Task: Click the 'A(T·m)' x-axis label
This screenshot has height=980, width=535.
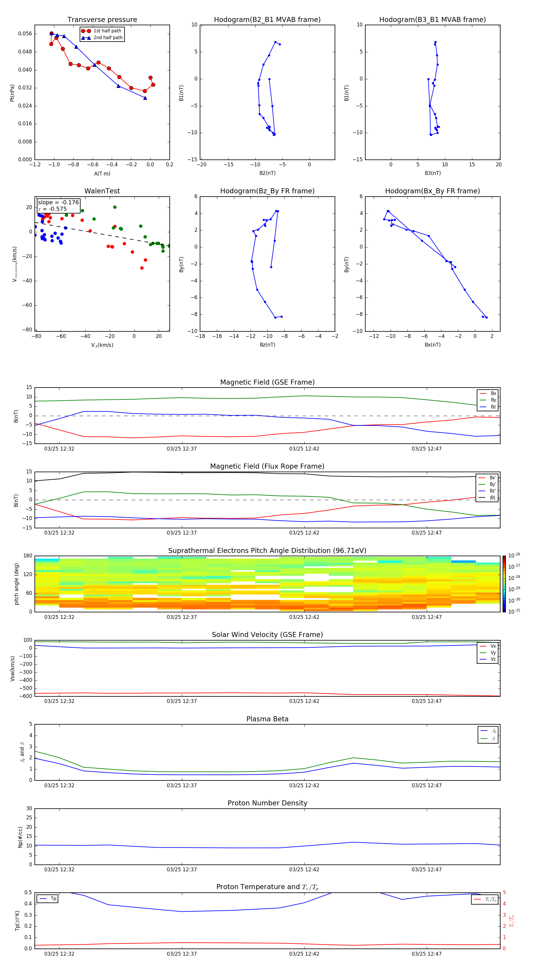Action: click(x=102, y=173)
